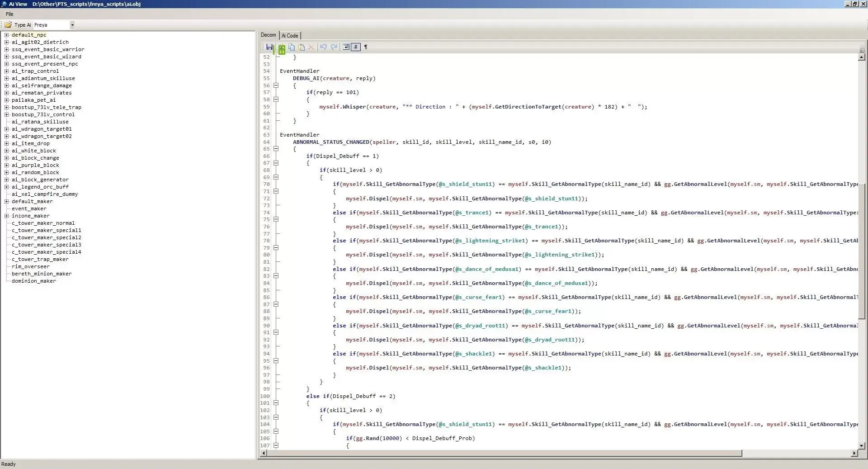Screen dimensions: 868x469
Task: Select ai_xel_campfire_dummy in the tree
Action: pos(45,194)
